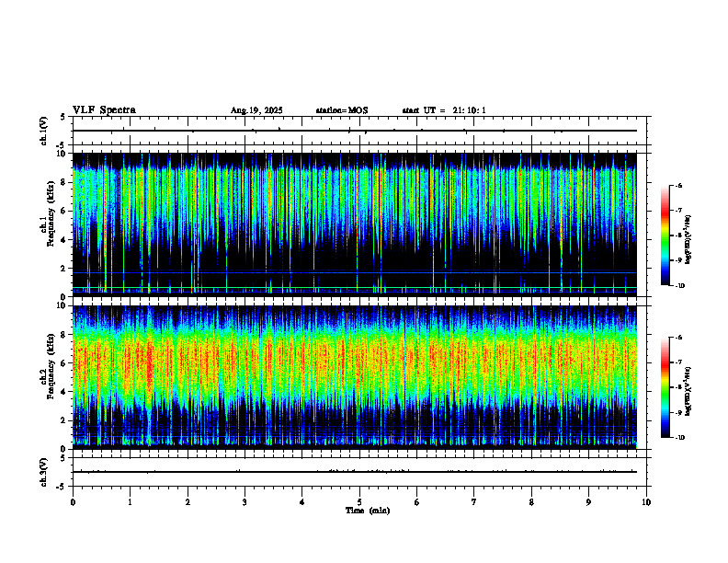Click time axis tick label "9"
This screenshot has width=728, height=563.
click(588, 502)
